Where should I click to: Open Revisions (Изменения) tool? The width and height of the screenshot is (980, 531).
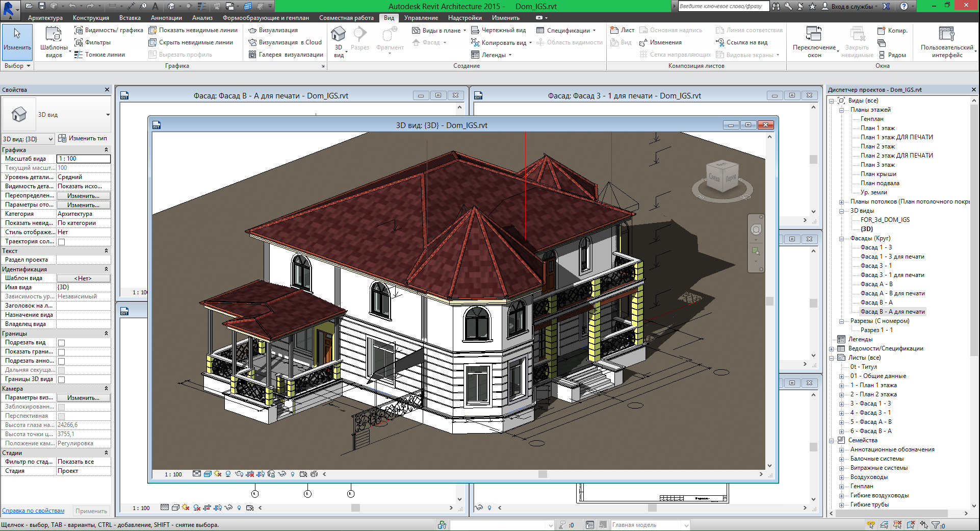point(660,42)
